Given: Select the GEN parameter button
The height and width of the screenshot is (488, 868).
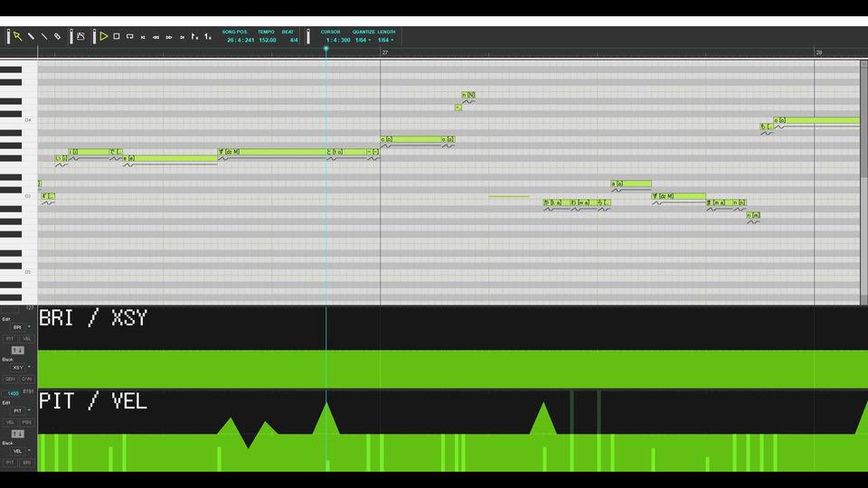Looking at the screenshot, I should tap(10, 379).
